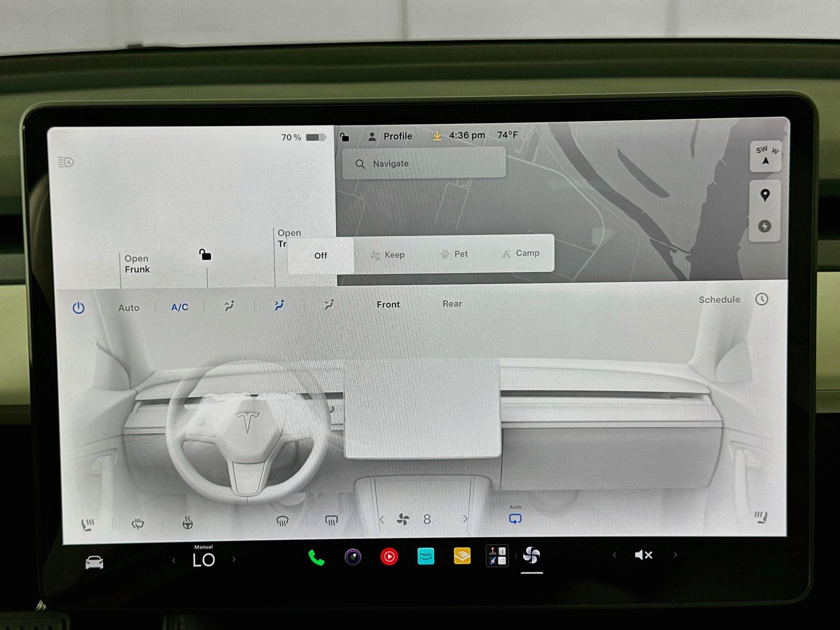Open the dashcam camera app
The width and height of the screenshot is (840, 630).
(353, 557)
